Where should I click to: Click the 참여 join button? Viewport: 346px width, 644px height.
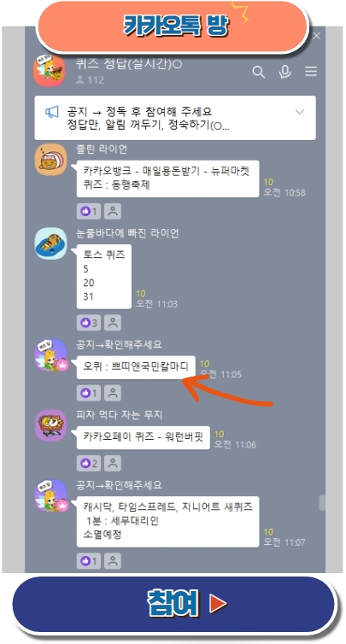(x=173, y=604)
